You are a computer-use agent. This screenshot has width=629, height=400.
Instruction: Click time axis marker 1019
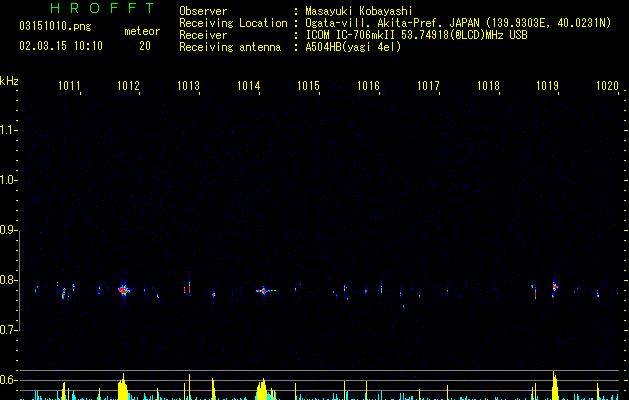tap(548, 86)
